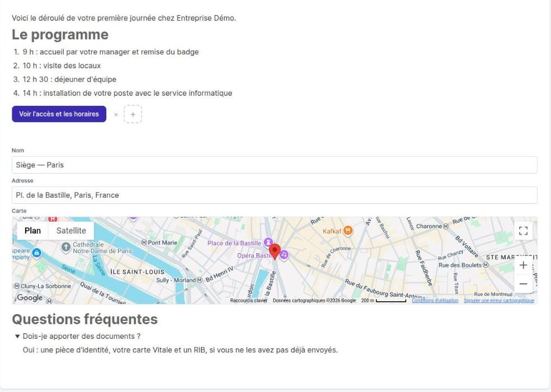Click the 'Rue du Faubourg Saint-Antoine' map label
This screenshot has width=551, height=392.
pos(385,289)
